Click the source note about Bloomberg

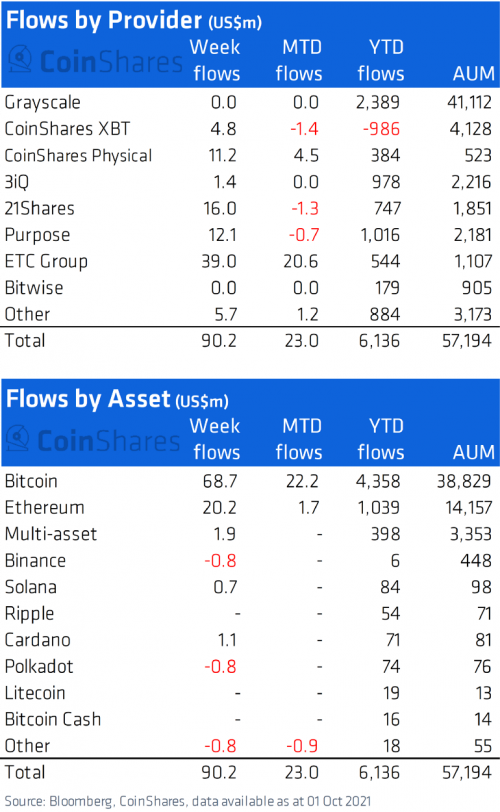(x=188, y=801)
